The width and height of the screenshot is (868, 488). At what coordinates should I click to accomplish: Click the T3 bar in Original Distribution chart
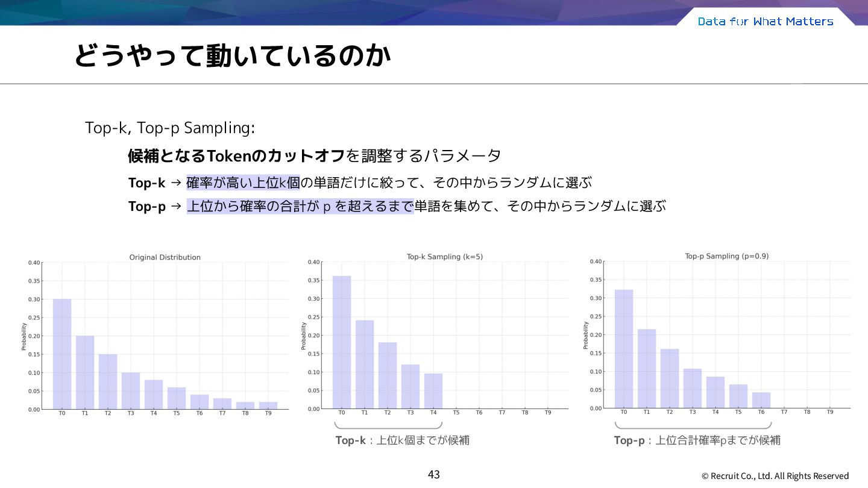pyautogui.click(x=131, y=391)
